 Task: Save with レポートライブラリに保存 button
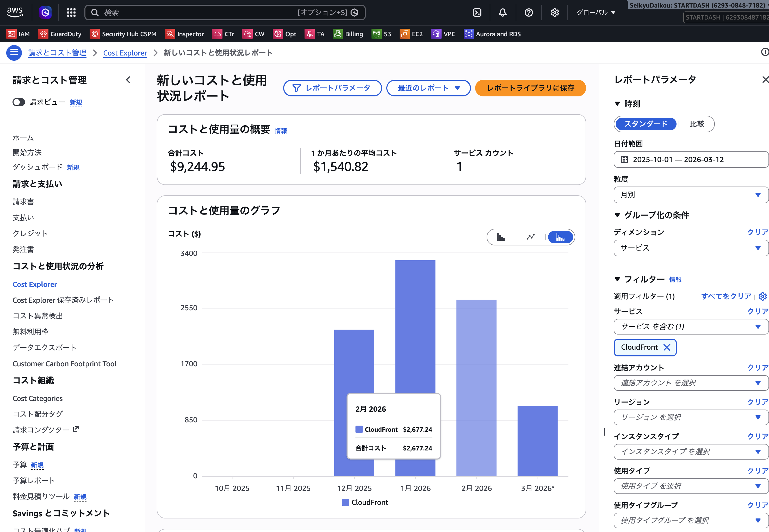pos(530,88)
